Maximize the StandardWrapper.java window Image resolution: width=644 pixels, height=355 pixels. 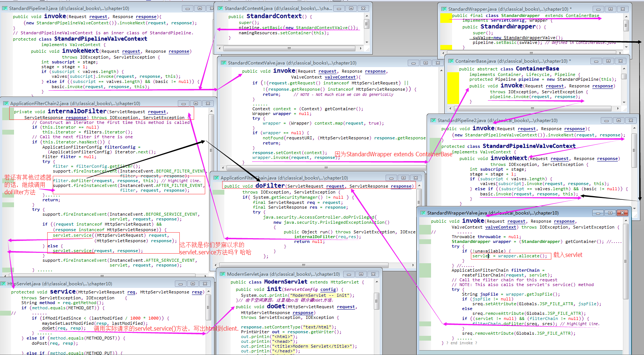(x=610, y=9)
